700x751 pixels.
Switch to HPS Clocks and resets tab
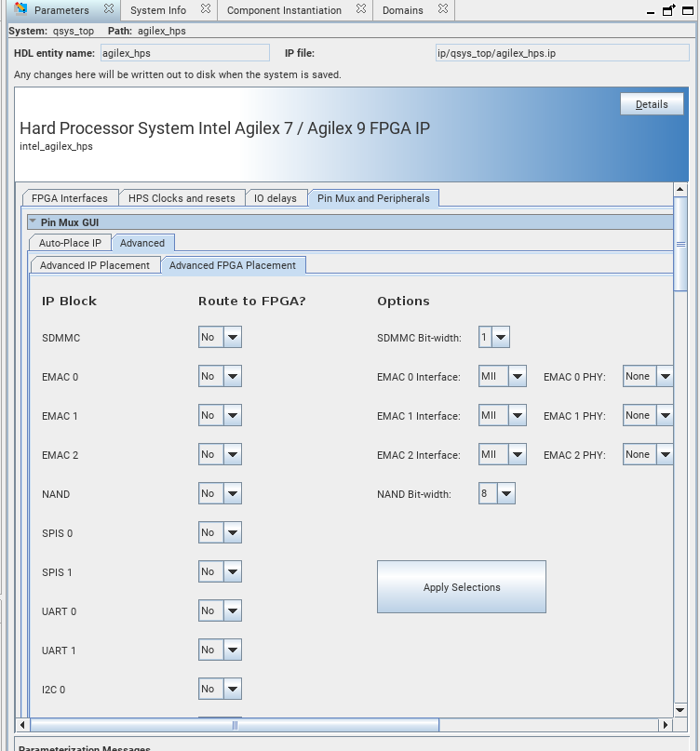(182, 198)
